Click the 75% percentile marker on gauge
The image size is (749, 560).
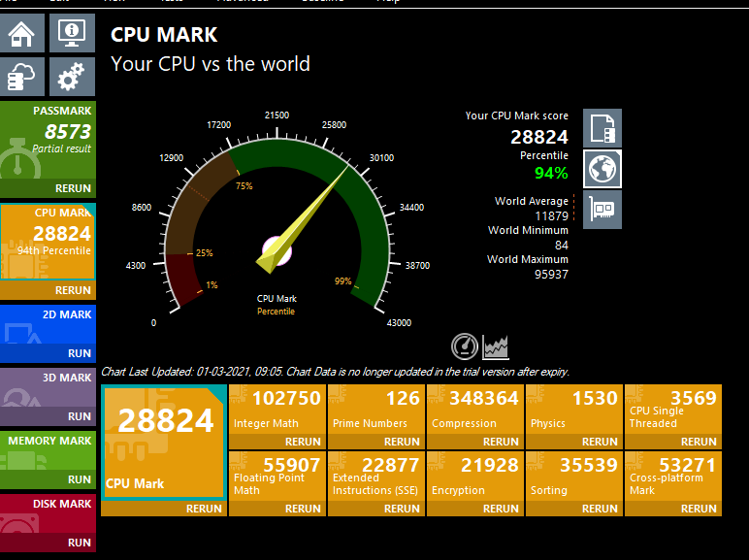tap(244, 186)
